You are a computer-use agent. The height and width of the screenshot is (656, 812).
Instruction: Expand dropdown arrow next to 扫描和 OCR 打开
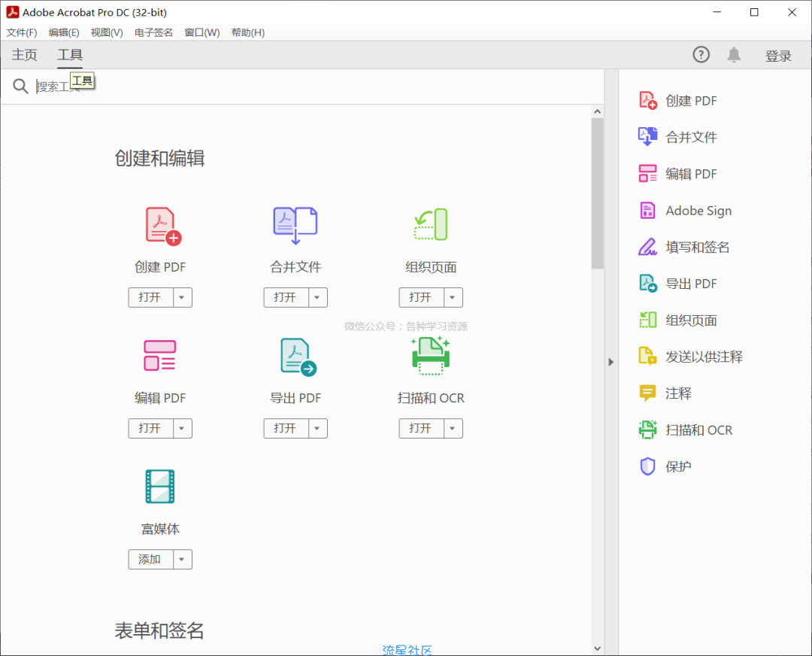(453, 429)
